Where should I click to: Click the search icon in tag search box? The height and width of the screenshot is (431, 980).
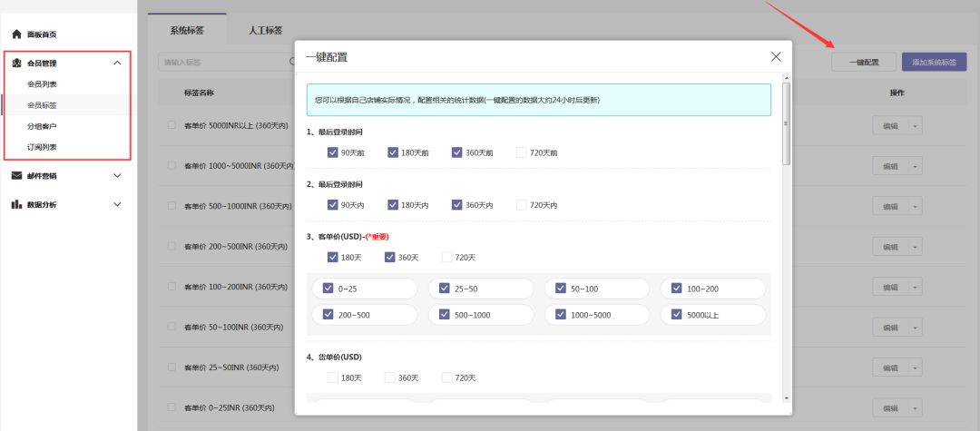coord(291,63)
